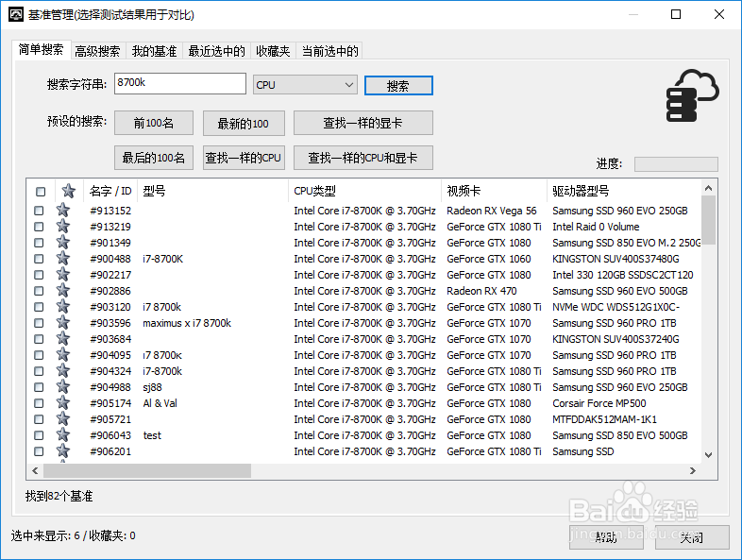Check the box for benchmark #913152
The height and width of the screenshot is (560, 742).
pyautogui.click(x=39, y=211)
